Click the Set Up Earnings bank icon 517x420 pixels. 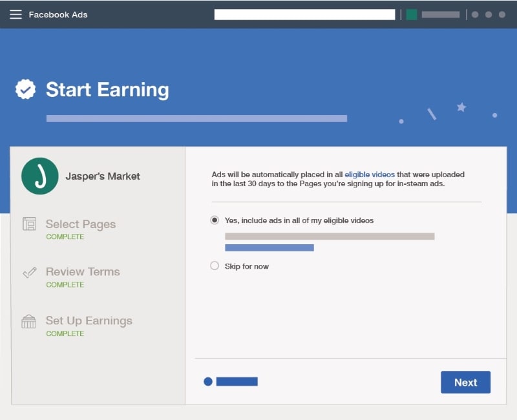pos(28,321)
